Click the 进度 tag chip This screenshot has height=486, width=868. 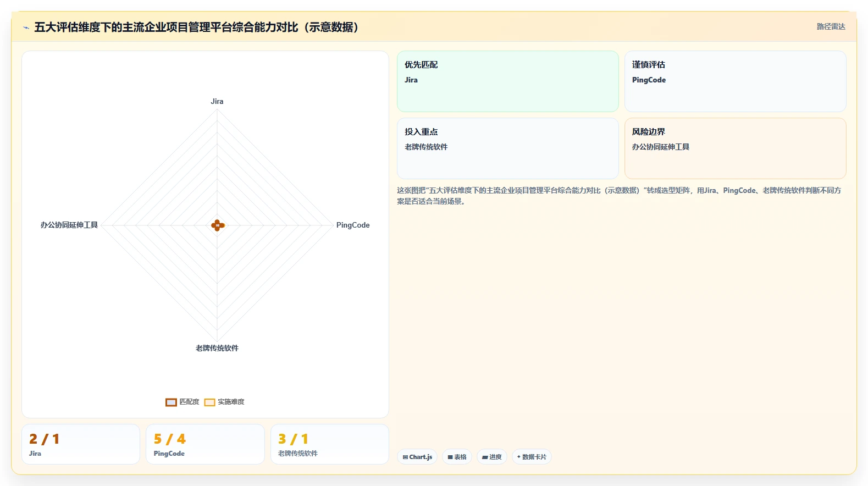[491, 457]
